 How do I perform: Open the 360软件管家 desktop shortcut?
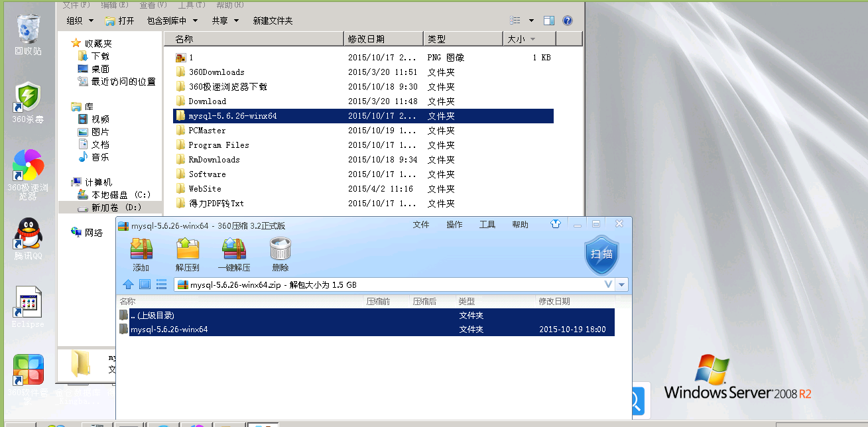[28, 379]
